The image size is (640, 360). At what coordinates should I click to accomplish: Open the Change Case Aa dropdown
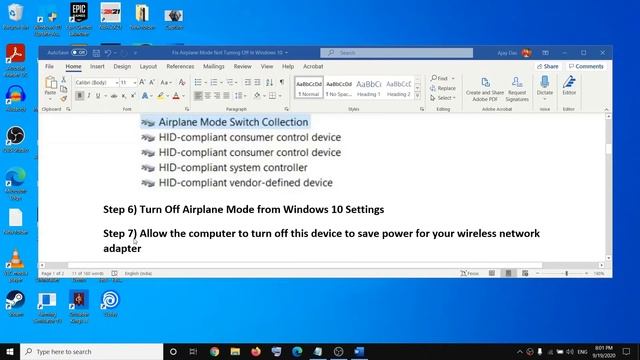[x=165, y=82]
